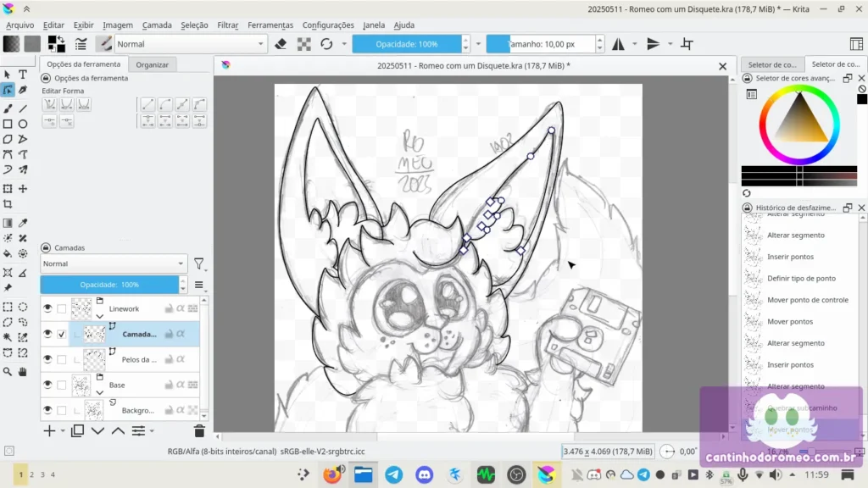Open Telegram from the taskbar

tap(393, 474)
